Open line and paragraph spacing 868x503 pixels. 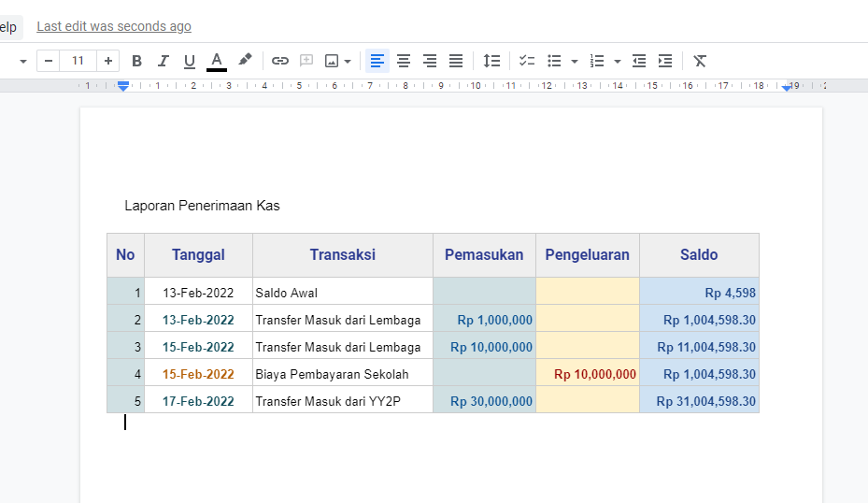click(x=491, y=61)
